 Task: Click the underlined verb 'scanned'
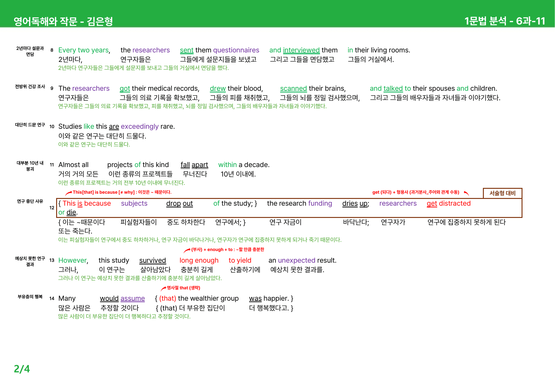[293, 89]
